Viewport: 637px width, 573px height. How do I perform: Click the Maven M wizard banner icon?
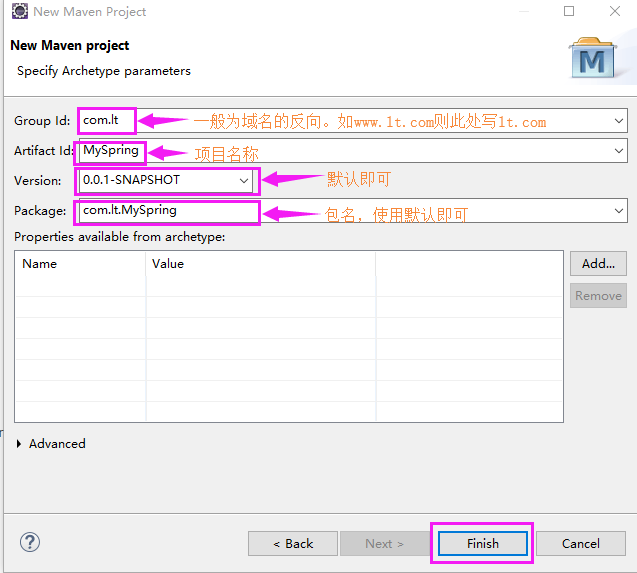[x=593, y=58]
